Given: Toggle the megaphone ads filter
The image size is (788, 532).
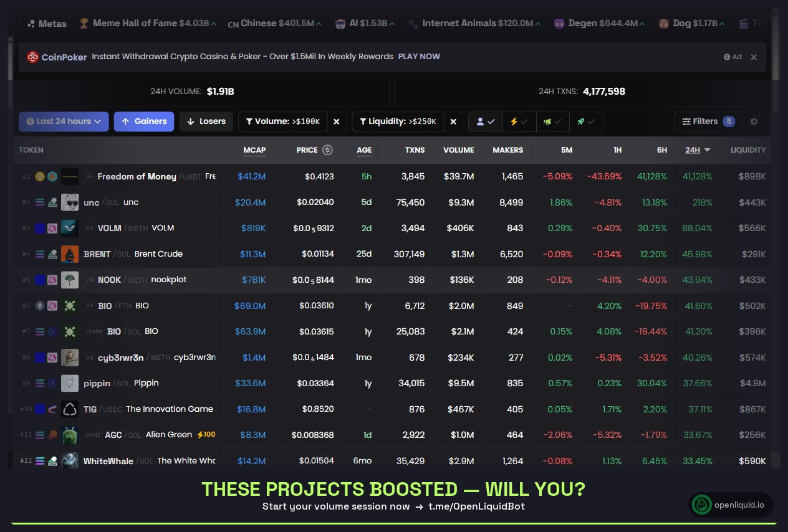Looking at the screenshot, I should pyautogui.click(x=552, y=121).
